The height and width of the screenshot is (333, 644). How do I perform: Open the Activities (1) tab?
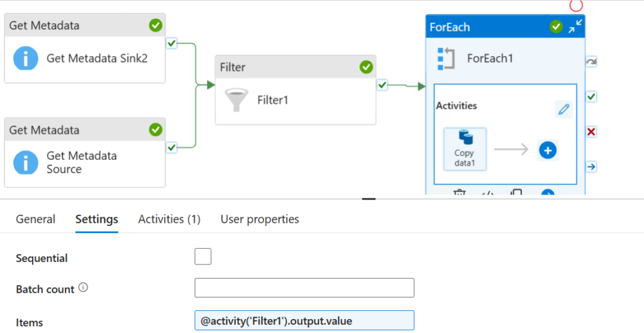click(169, 219)
